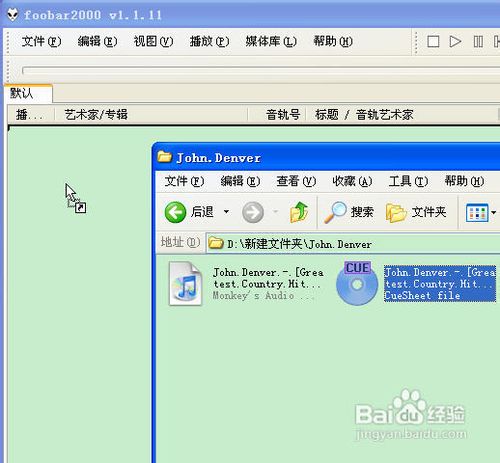Click the grey forward arrow button
Viewport: 500px width, 463px height.
point(253,212)
